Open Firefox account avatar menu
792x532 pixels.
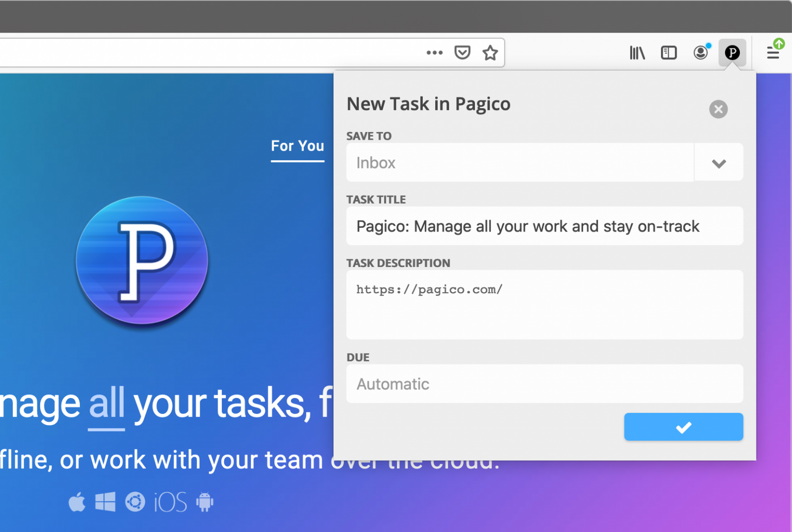coord(701,53)
